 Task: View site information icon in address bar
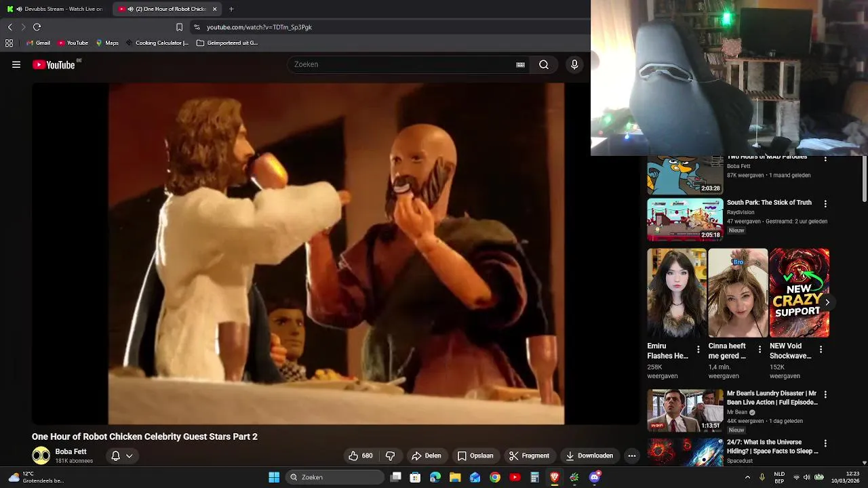[197, 27]
